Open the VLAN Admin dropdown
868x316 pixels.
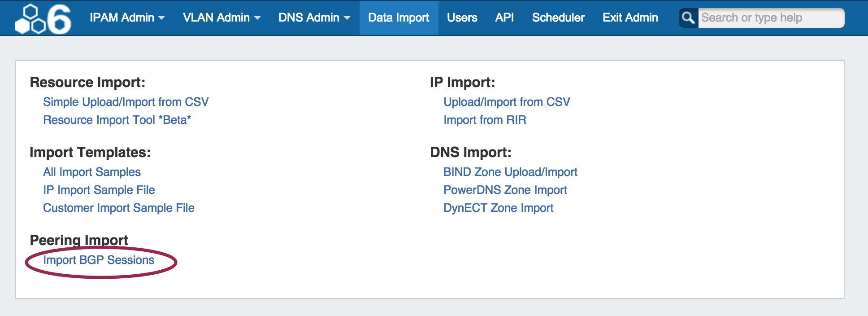coord(221,18)
